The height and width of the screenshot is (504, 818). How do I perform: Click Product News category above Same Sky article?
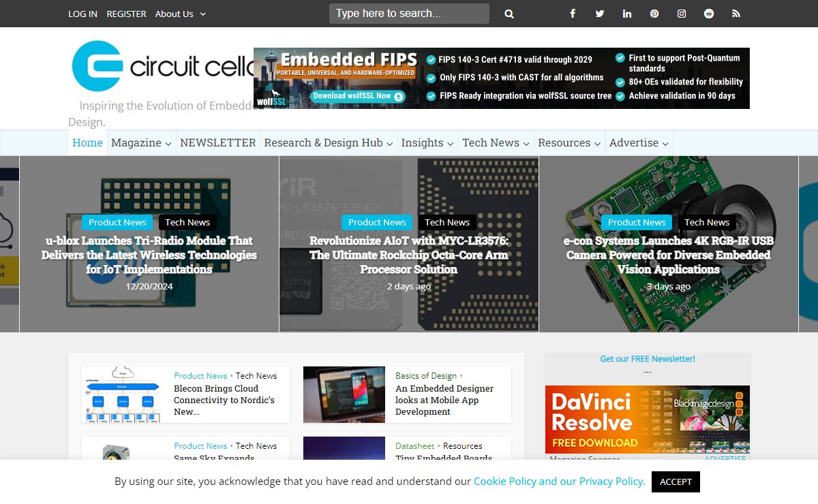point(200,445)
